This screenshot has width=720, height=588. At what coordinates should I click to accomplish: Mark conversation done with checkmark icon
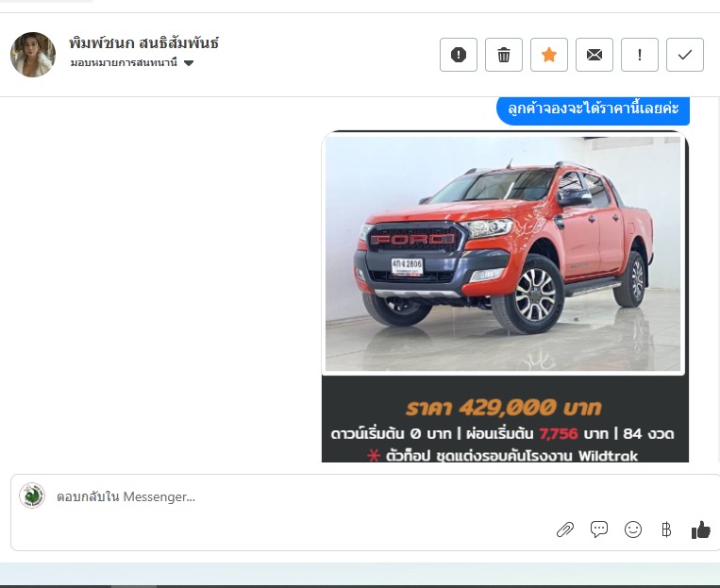(685, 55)
